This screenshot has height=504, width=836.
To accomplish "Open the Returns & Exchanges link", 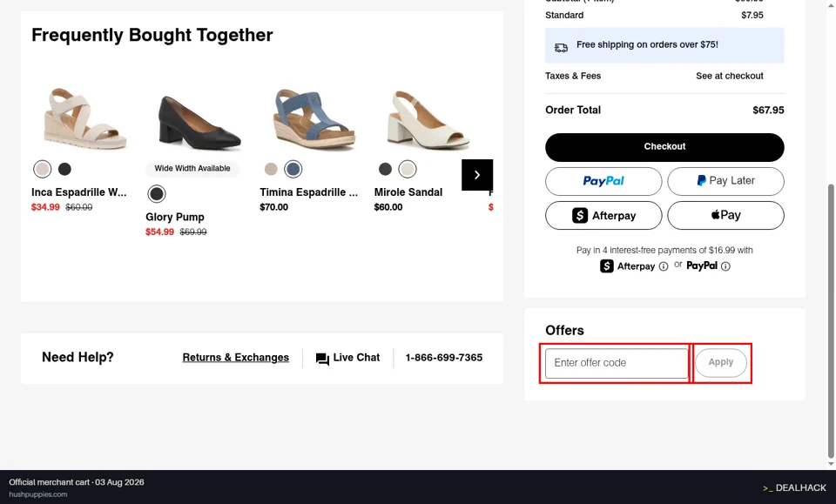I will (236, 358).
